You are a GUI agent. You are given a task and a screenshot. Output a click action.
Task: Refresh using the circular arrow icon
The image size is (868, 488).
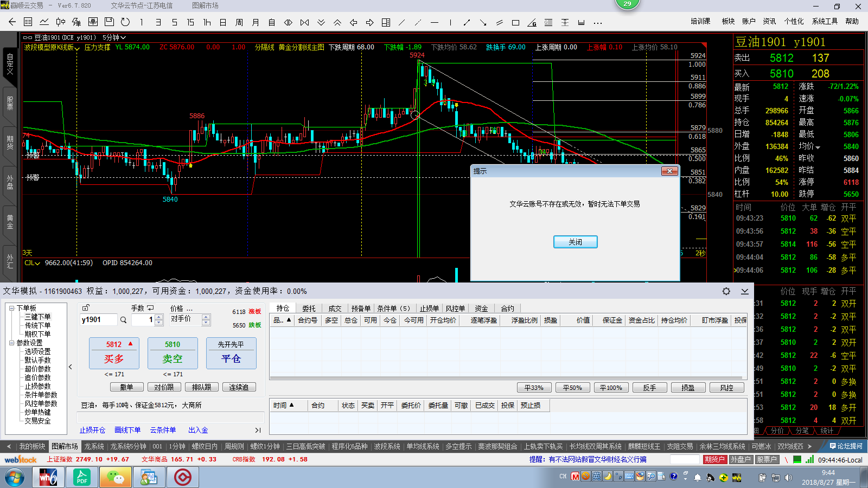125,22
